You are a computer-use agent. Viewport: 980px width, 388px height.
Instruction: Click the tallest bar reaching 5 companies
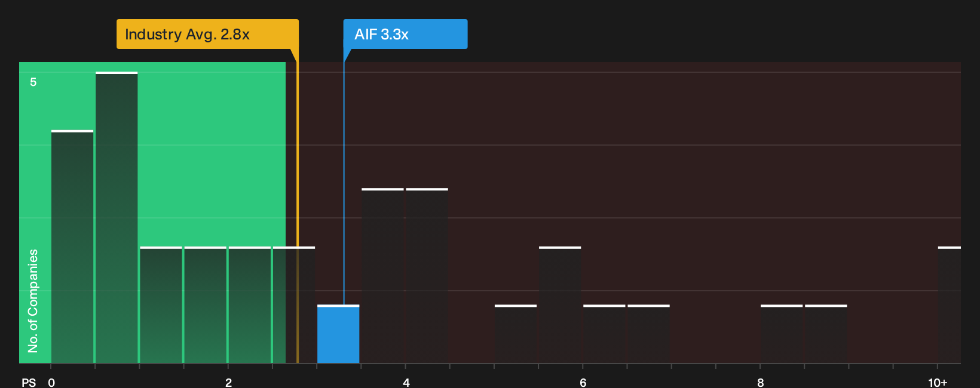117,218
